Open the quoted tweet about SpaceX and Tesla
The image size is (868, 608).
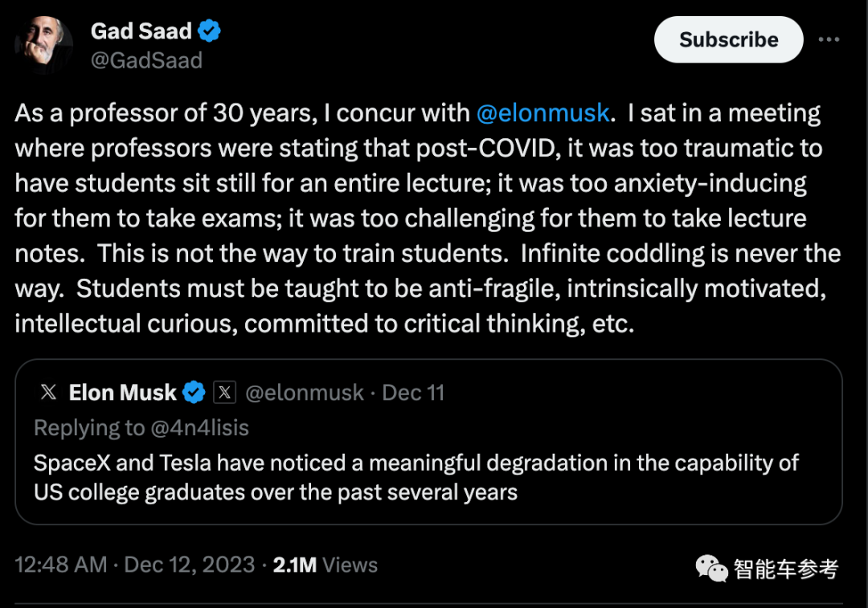pos(428,442)
